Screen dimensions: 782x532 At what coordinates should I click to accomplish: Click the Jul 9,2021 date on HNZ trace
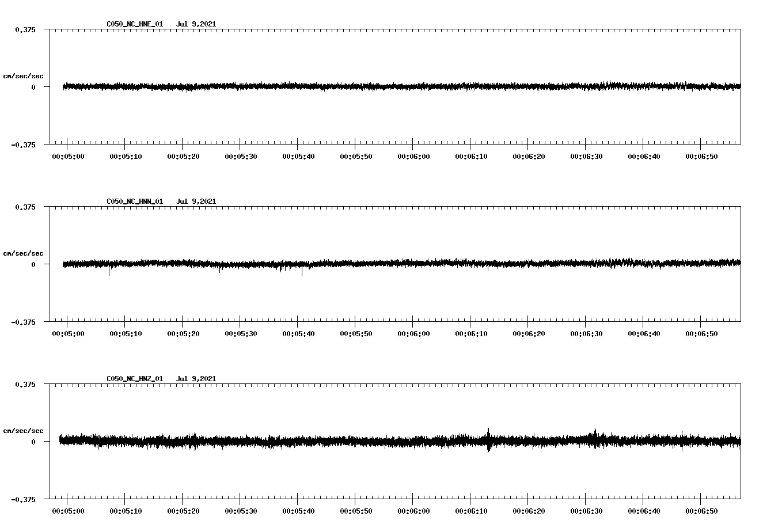196,378
